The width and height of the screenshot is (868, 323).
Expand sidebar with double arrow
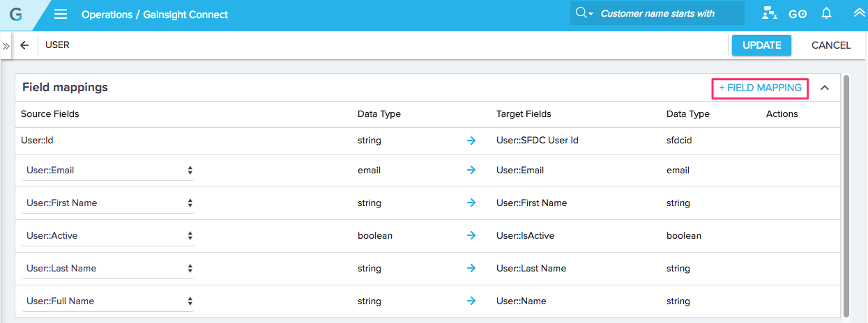click(x=6, y=45)
